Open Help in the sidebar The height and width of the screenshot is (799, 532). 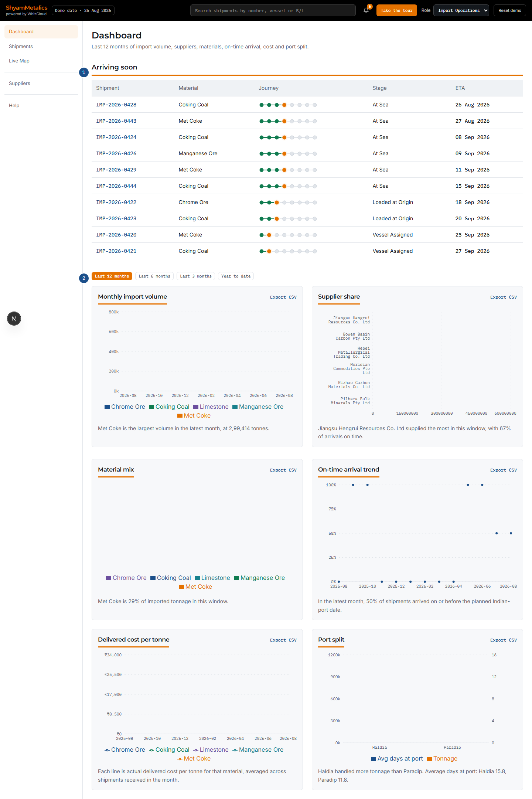(x=41, y=105)
